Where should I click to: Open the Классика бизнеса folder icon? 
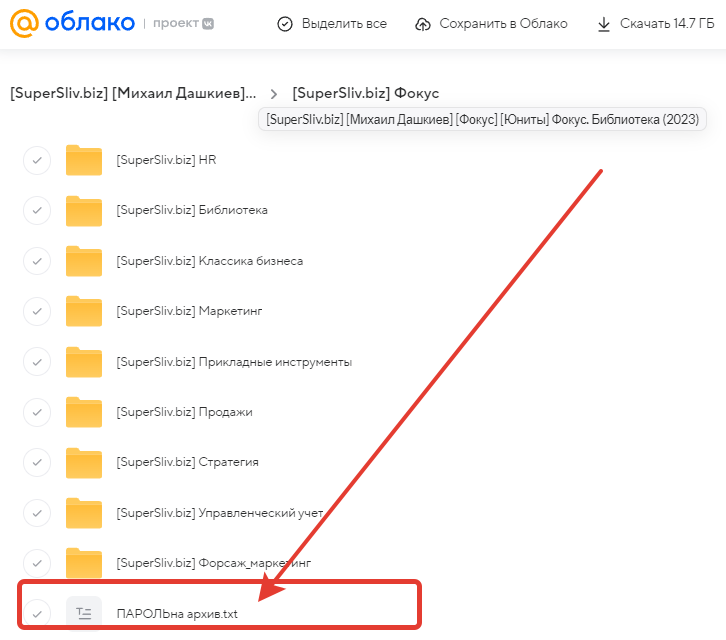pyautogui.click(x=84, y=261)
